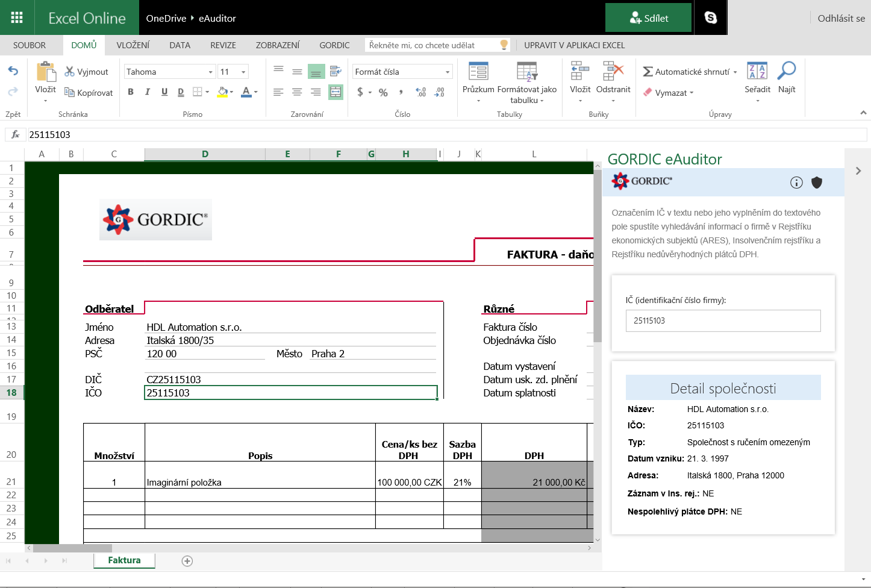Click the tell-me search box
871x588 pixels.
pyautogui.click(x=432, y=45)
